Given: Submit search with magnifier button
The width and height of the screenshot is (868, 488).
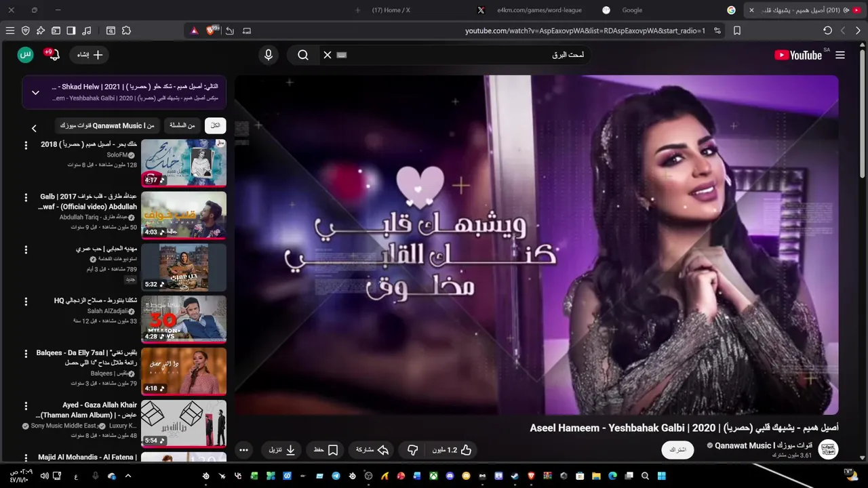Looking at the screenshot, I should click(303, 55).
